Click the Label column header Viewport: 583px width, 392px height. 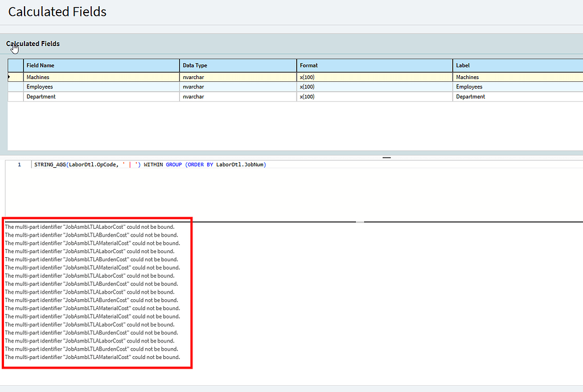(x=518, y=65)
